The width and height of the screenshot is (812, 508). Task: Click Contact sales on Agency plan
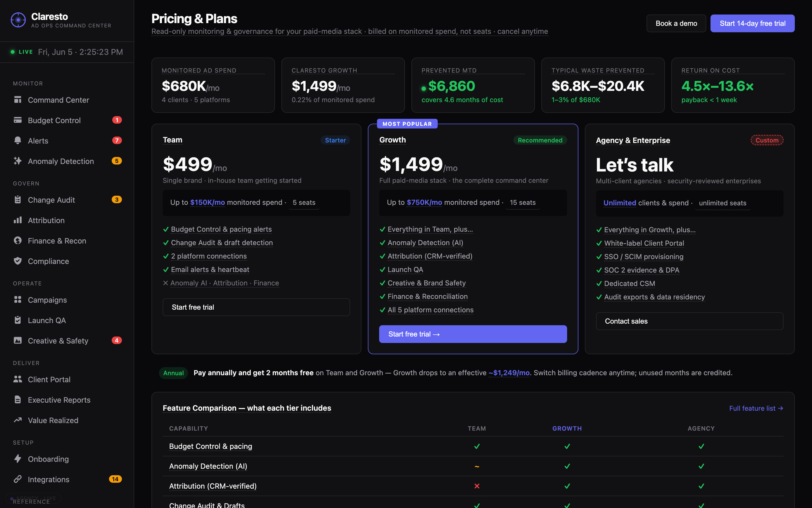(x=689, y=321)
